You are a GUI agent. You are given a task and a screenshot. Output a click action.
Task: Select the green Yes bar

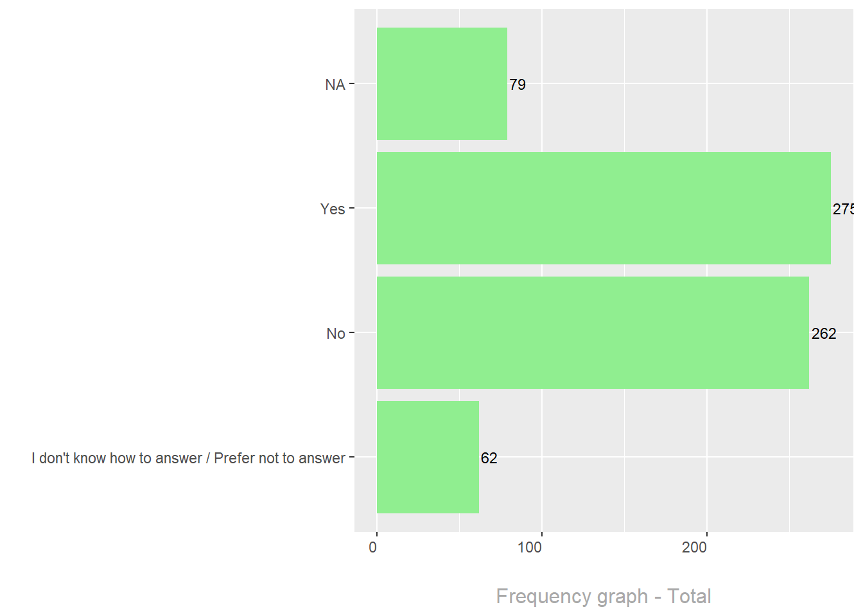coord(604,208)
